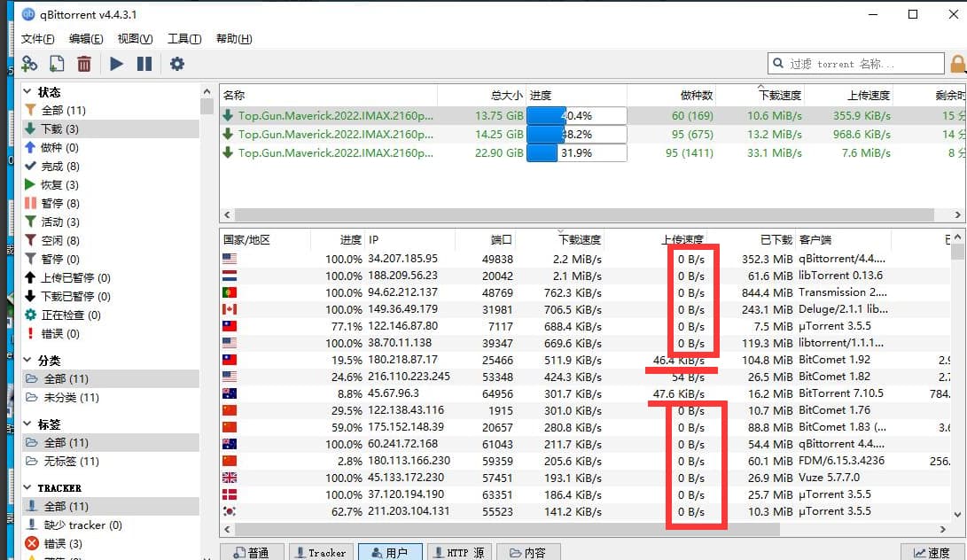
Task: Click the resume play toolbar button
Action: pos(116,64)
